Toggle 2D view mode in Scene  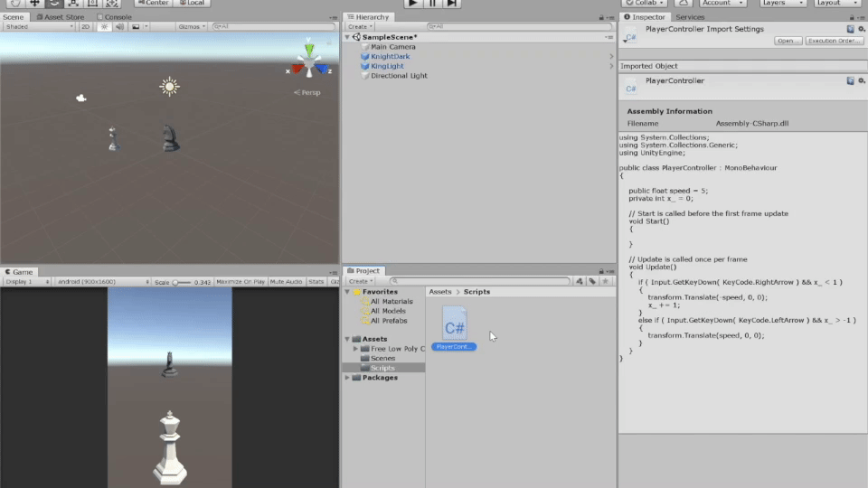pos(85,27)
